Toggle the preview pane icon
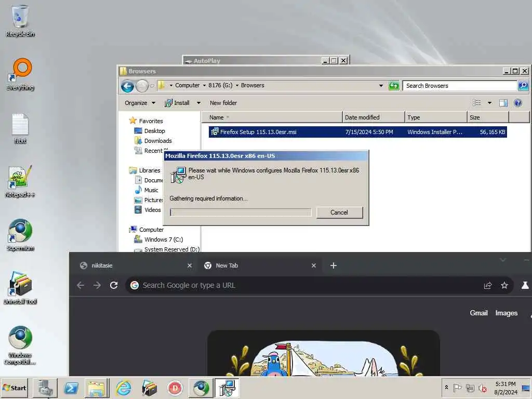This screenshot has height=399, width=532. pos(503,103)
